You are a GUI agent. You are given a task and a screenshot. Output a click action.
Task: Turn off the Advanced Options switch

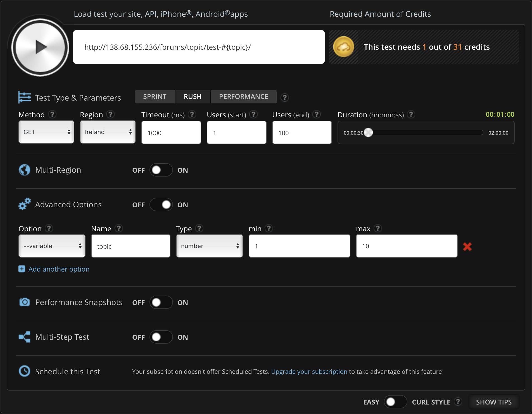click(x=161, y=205)
